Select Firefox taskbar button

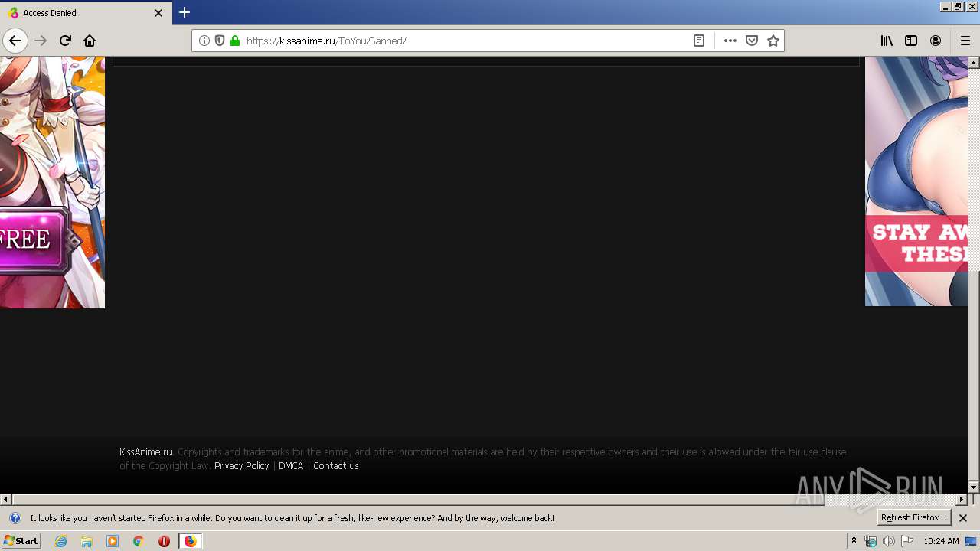pyautogui.click(x=190, y=541)
